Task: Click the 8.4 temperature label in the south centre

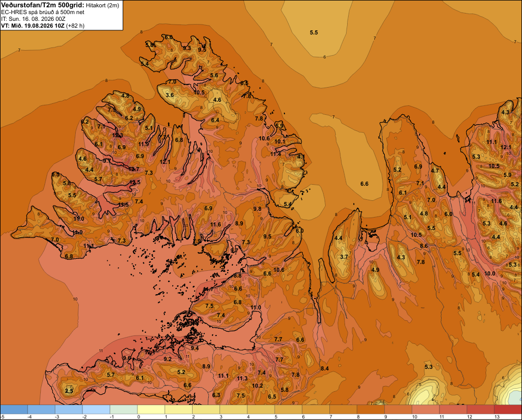Action: [325, 368]
